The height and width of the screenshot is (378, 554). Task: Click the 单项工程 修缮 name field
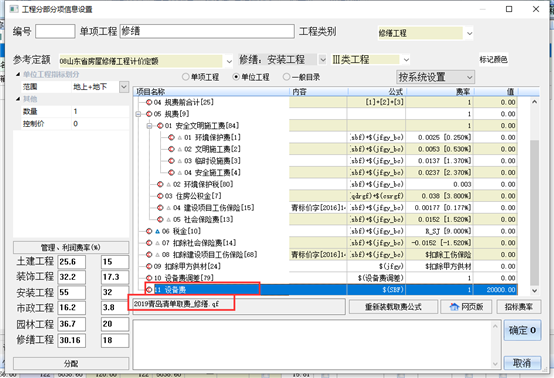207,31
